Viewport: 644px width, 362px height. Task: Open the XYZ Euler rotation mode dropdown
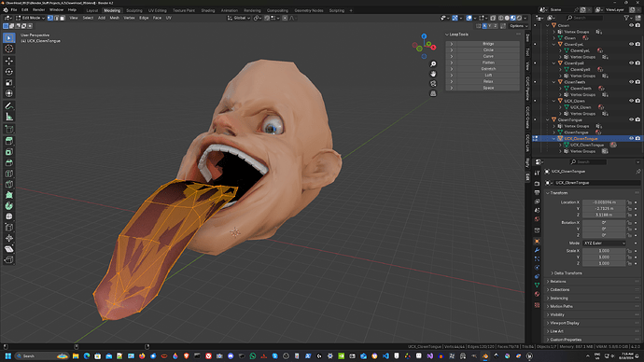(x=604, y=244)
